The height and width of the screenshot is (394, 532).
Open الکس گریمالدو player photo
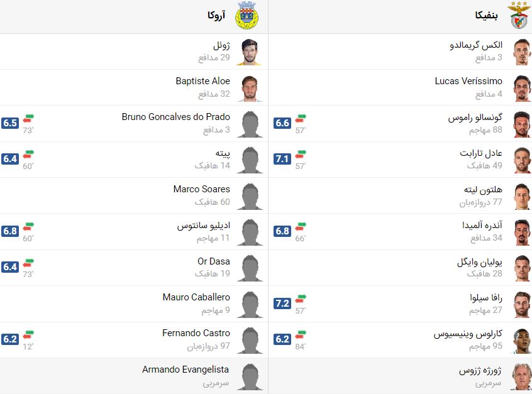521,52
